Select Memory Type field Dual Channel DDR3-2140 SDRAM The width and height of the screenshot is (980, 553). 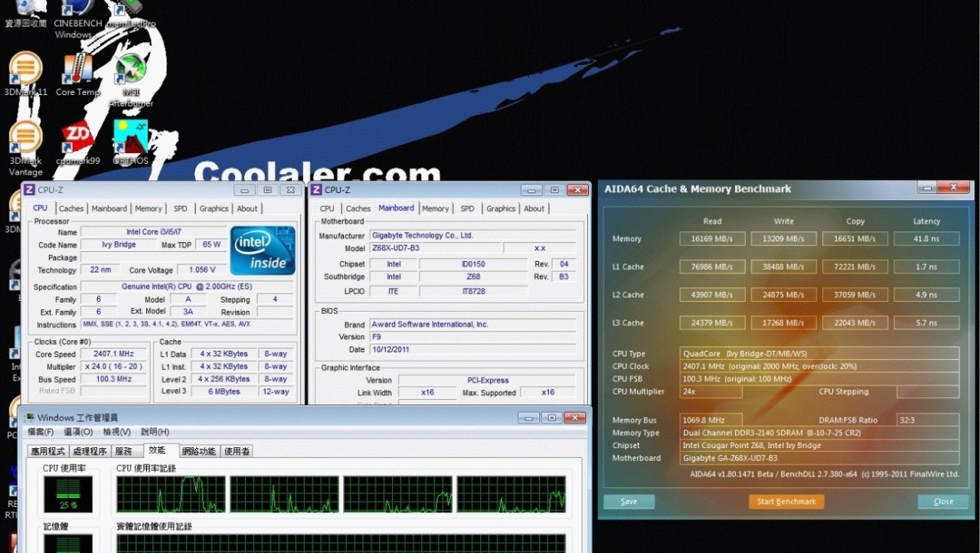point(819,433)
